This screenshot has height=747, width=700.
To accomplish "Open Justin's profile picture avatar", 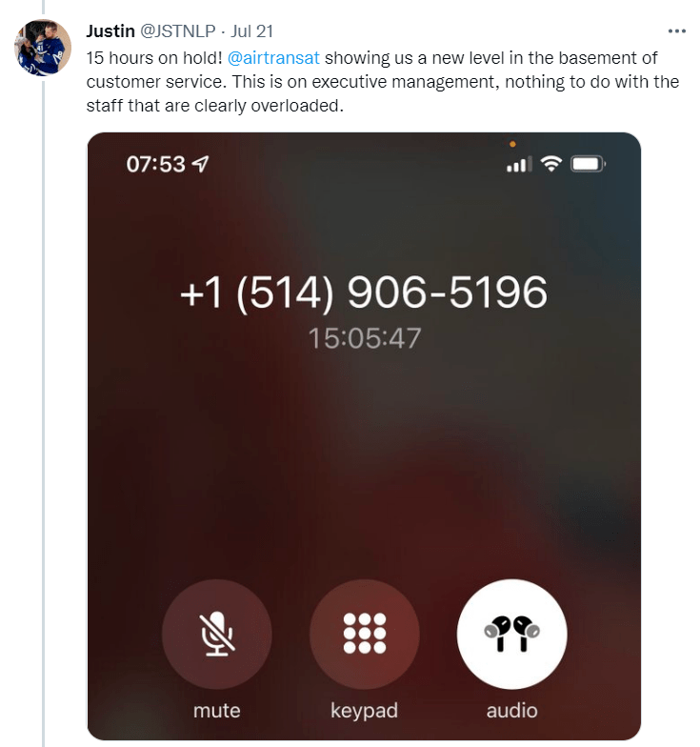I will click(x=44, y=48).
